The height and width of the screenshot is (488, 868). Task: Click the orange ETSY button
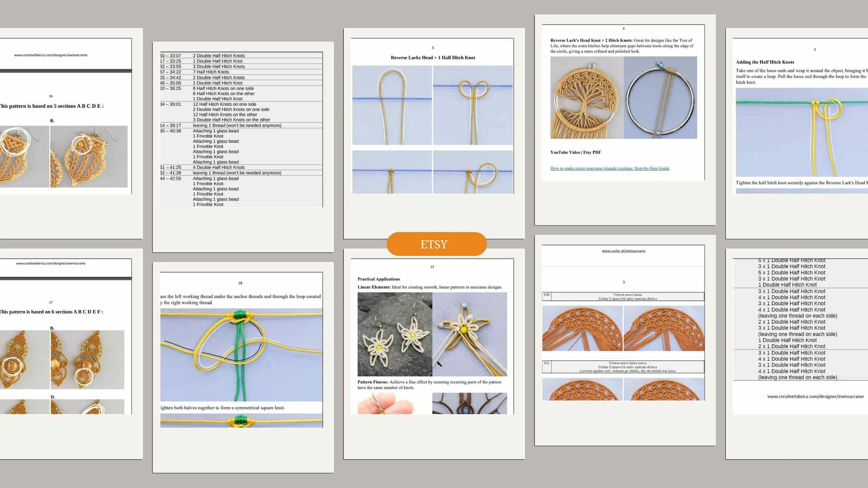(x=436, y=244)
